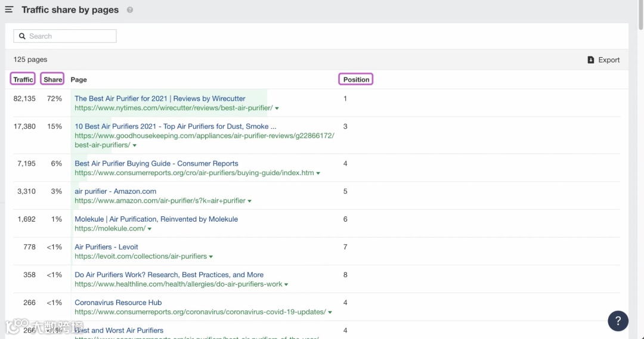
Task: Open Do Air Purifiers Work link
Action: click(169, 275)
